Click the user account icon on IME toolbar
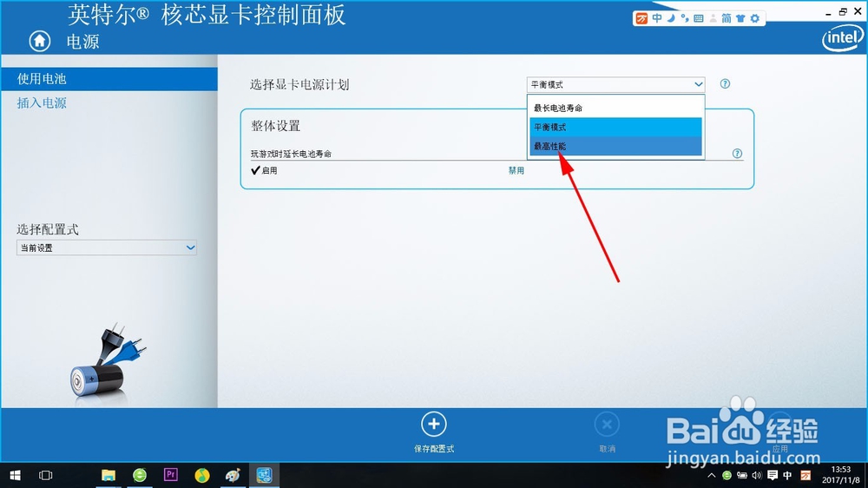868x488 pixels. 713,18
